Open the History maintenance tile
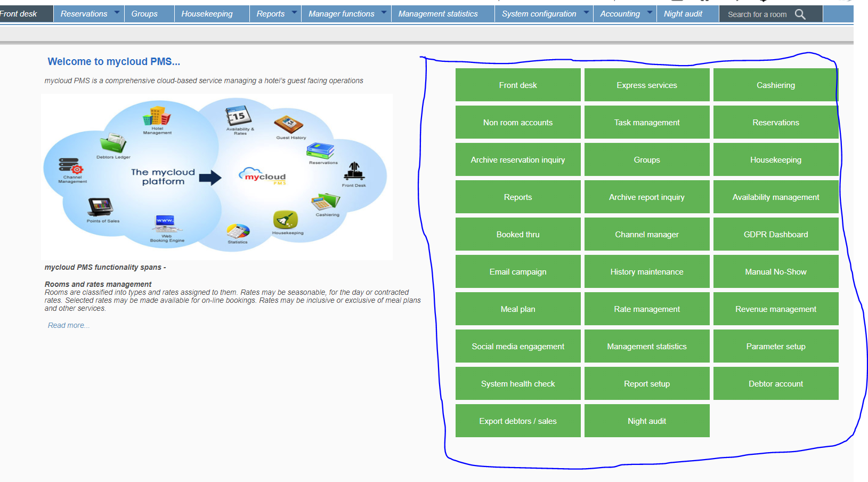868x482 pixels. pyautogui.click(x=647, y=271)
